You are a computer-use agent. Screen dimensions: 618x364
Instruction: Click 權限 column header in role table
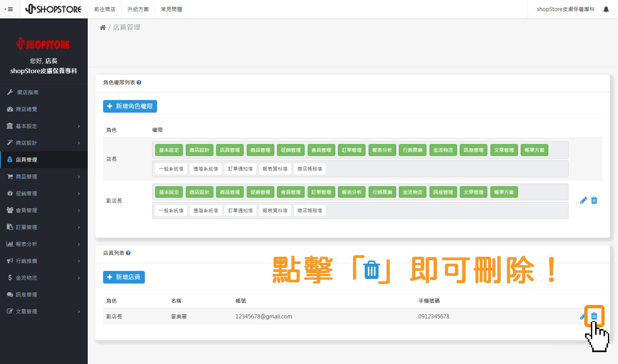[157, 130]
